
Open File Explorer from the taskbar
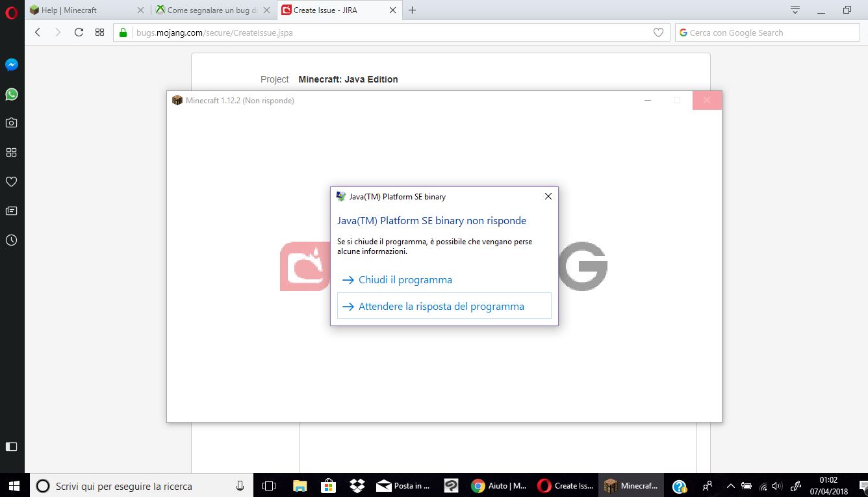coord(300,485)
